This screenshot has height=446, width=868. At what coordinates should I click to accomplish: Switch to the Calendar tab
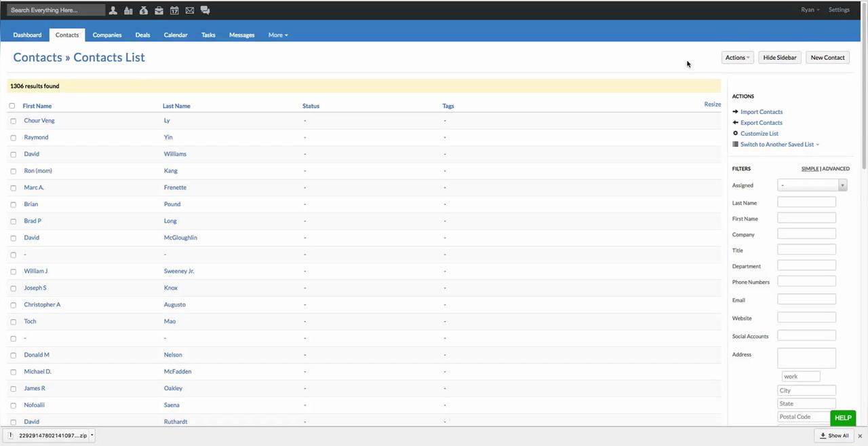click(x=176, y=35)
